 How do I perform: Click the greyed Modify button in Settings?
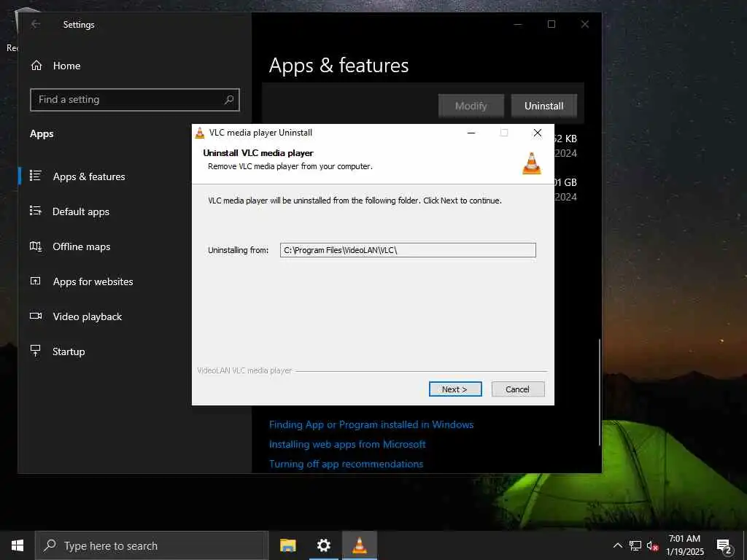point(471,106)
